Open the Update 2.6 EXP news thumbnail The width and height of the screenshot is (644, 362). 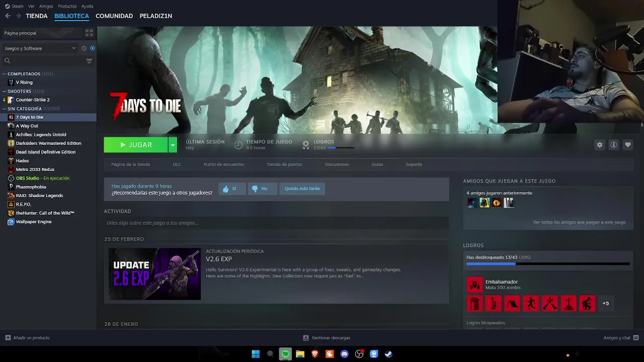coord(154,274)
